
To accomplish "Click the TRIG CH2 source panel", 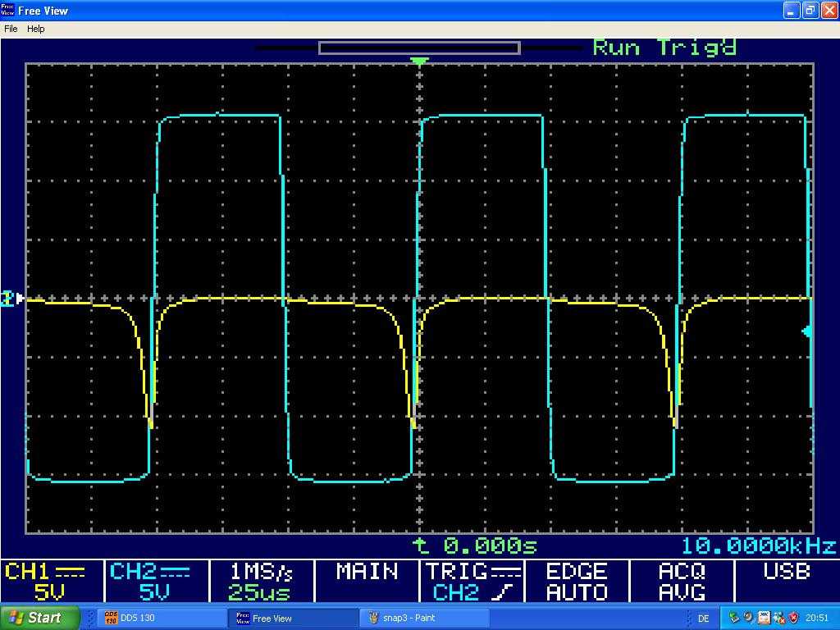I will click(x=472, y=582).
